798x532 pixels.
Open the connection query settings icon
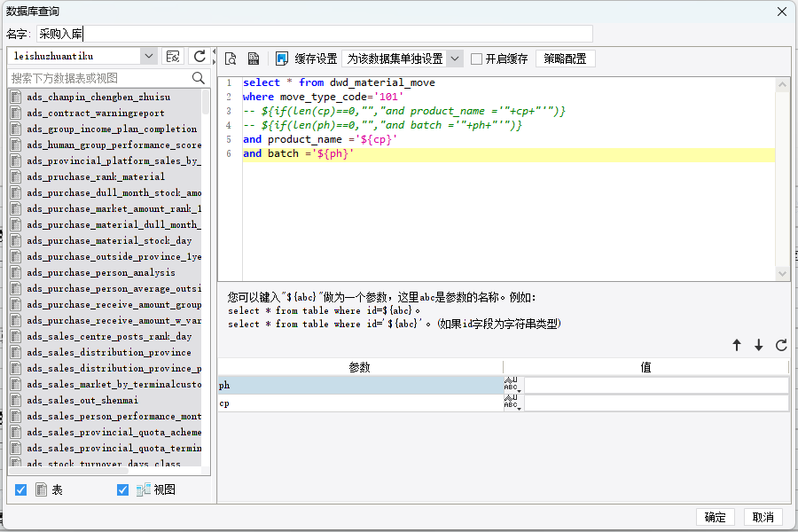[173, 56]
